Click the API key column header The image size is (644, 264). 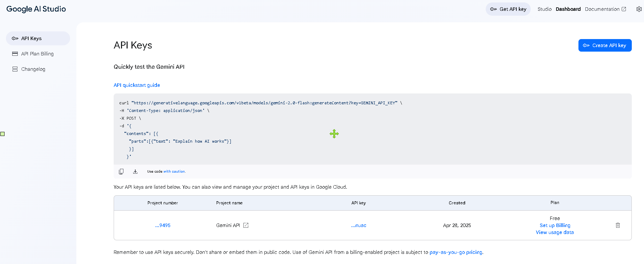pos(358,203)
